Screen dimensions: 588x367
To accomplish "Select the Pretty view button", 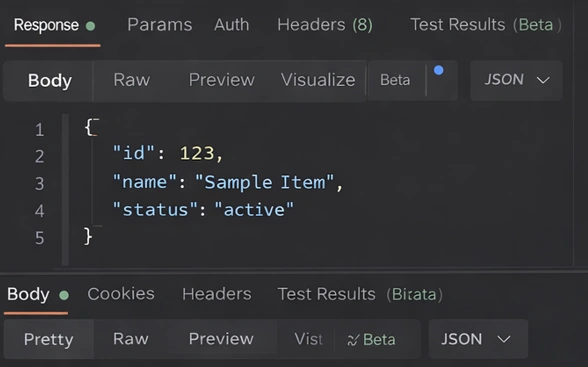I will (x=49, y=340).
